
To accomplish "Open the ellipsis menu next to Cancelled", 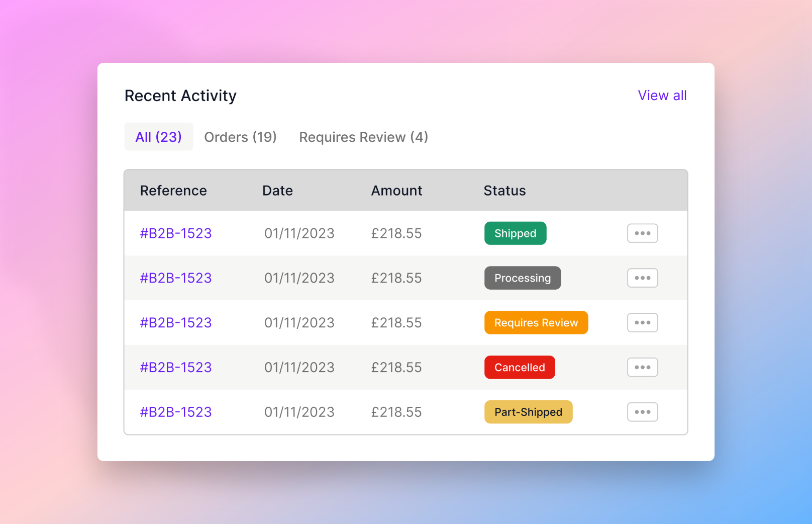I will tap(642, 367).
